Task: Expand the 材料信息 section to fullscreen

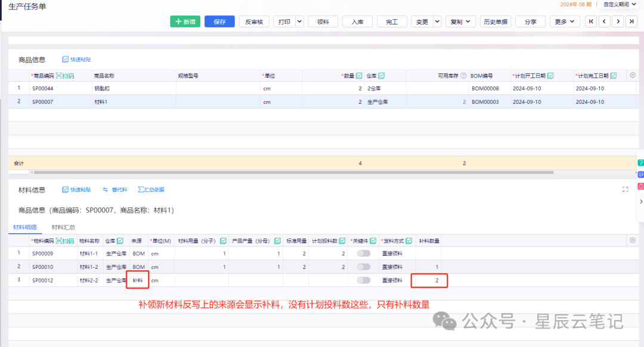Action: coord(625,190)
